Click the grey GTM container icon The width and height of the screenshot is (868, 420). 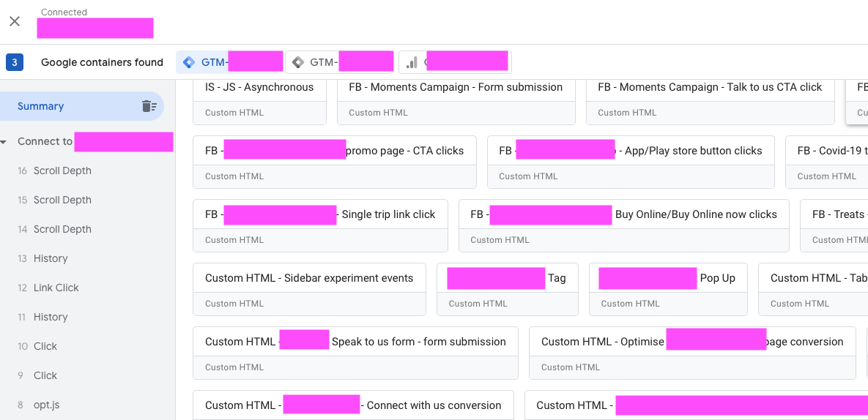tap(297, 62)
